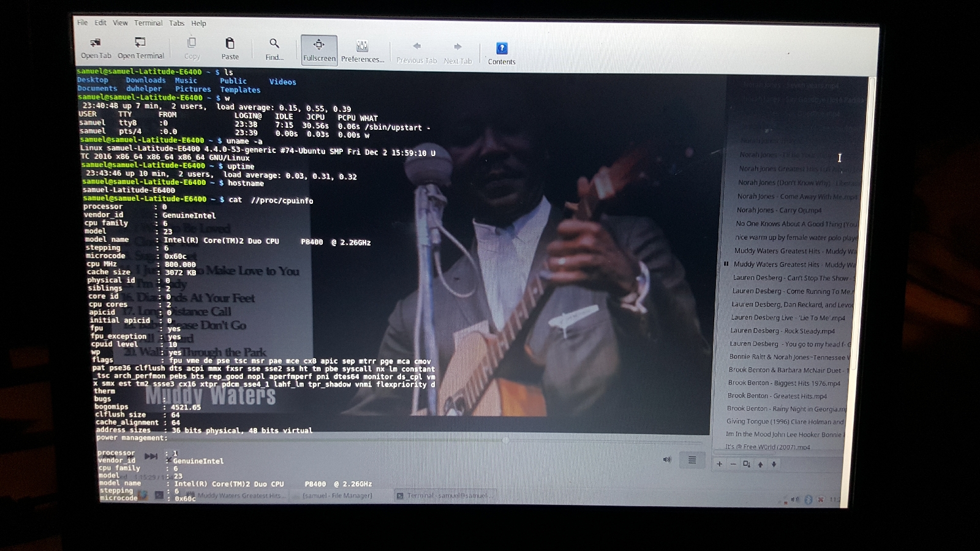
Task: Open the Edit menu
Action: (x=100, y=23)
